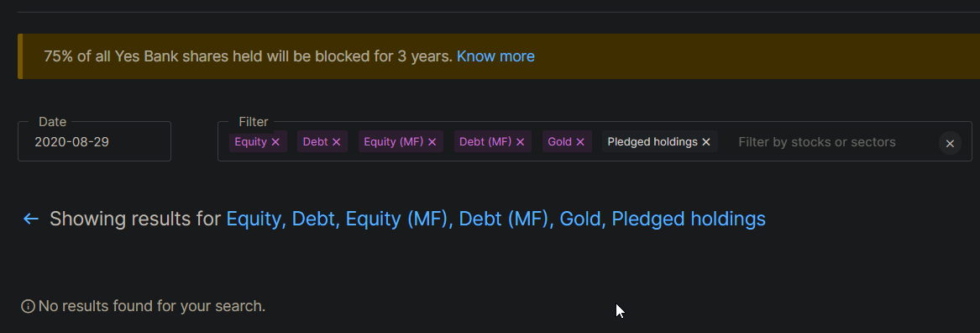Remove the Debt (MF) filter tag

pyautogui.click(x=520, y=142)
